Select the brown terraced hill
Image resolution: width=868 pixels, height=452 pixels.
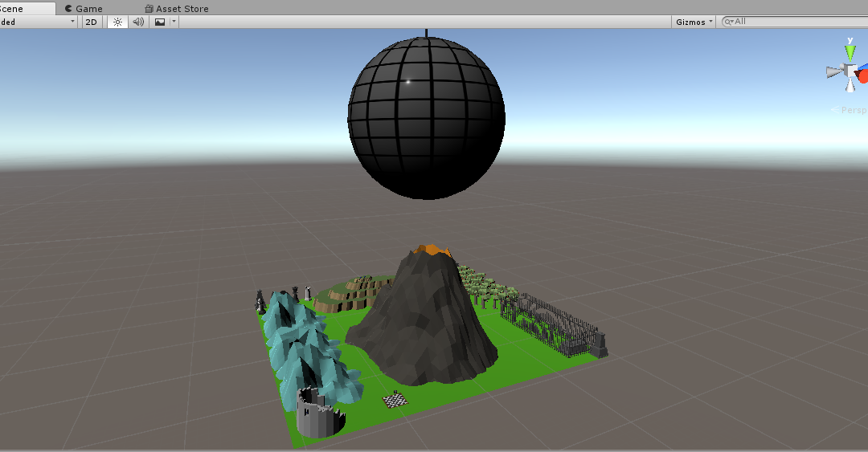(x=354, y=294)
